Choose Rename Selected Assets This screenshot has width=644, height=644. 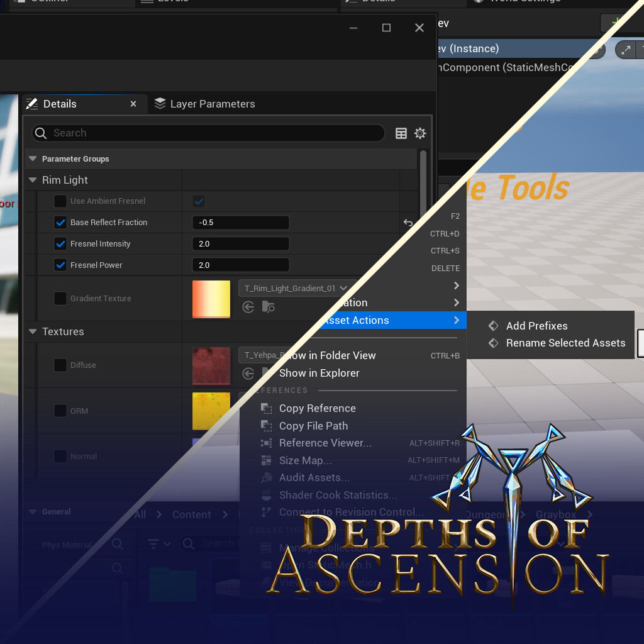point(565,343)
